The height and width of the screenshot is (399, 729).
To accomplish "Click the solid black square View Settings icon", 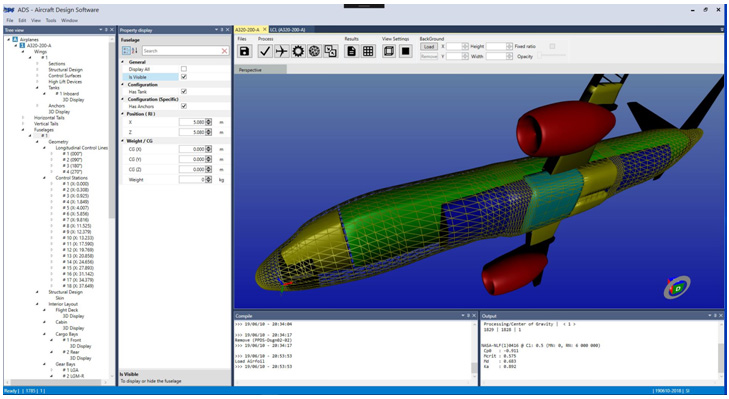I will click(405, 51).
